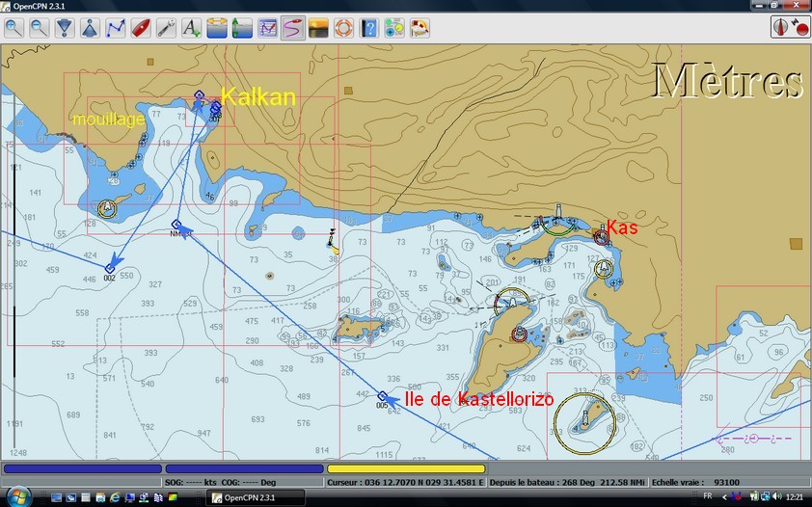The height and width of the screenshot is (507, 812).
Task: Change color scheme with the sunset icon
Action: 318,28
